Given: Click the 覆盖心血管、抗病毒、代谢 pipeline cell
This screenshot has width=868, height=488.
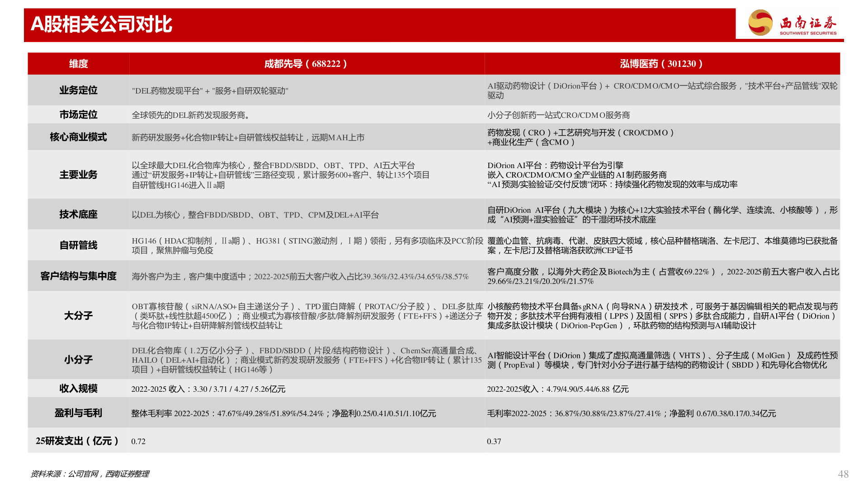Looking at the screenshot, I should tap(662, 245).
